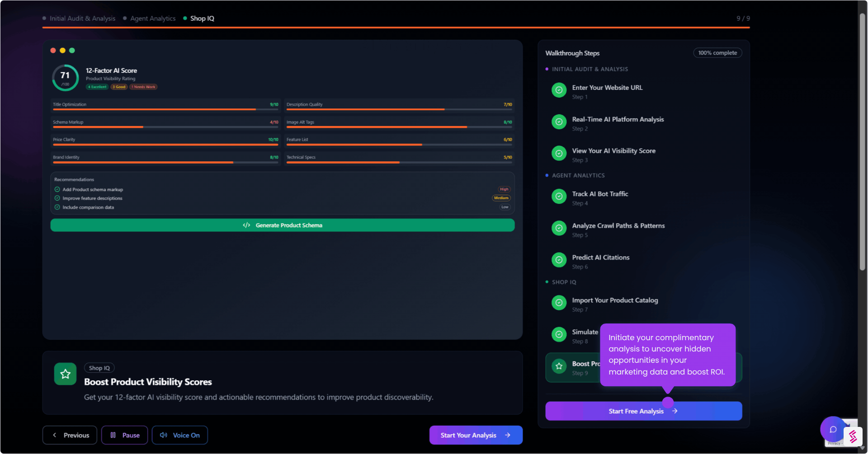Click the green checkmark beside Enter Your Website URL

coord(559,90)
